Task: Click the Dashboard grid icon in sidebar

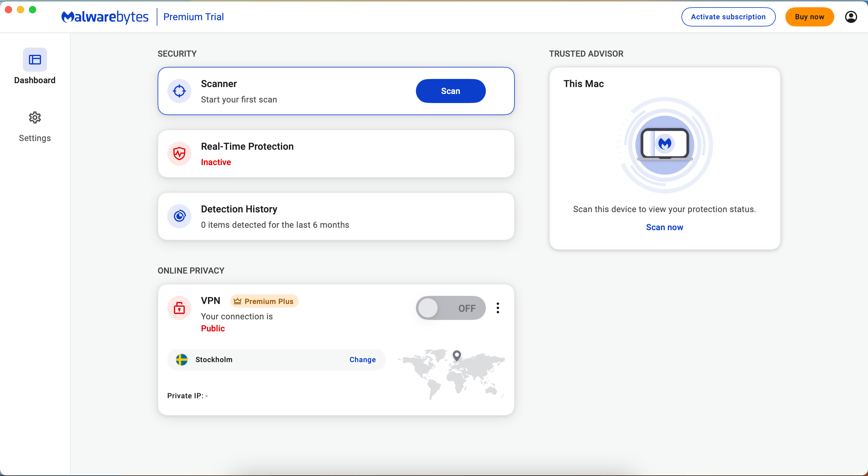Action: [35, 59]
